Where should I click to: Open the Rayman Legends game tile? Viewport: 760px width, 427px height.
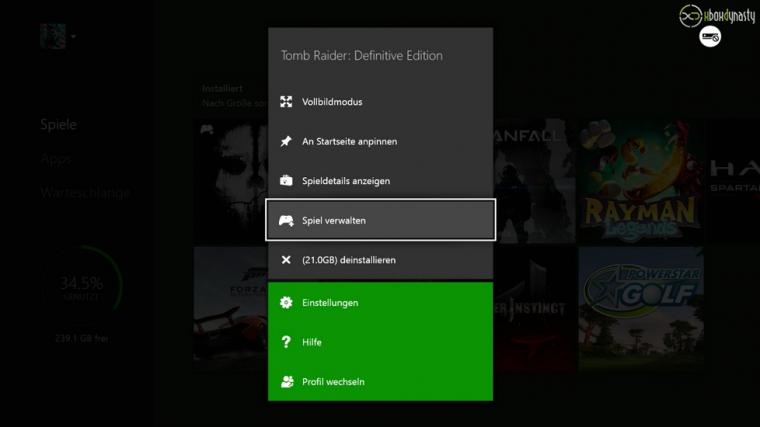click(641, 181)
